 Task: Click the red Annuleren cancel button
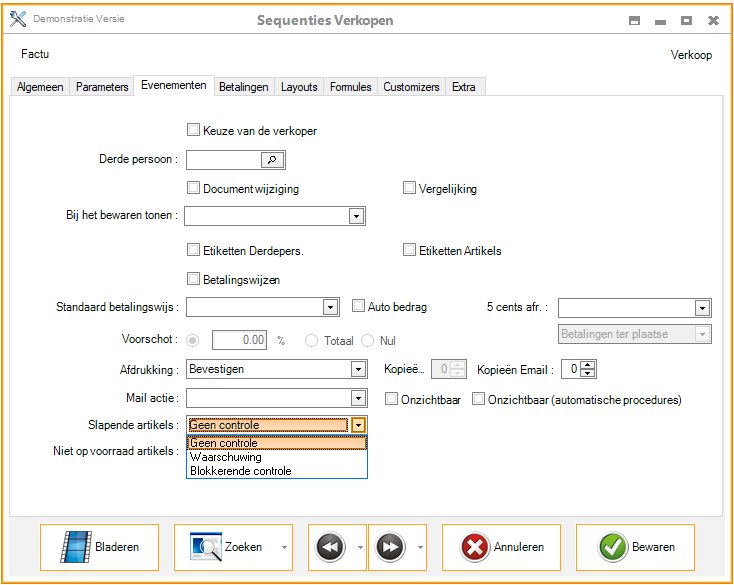coord(501,547)
